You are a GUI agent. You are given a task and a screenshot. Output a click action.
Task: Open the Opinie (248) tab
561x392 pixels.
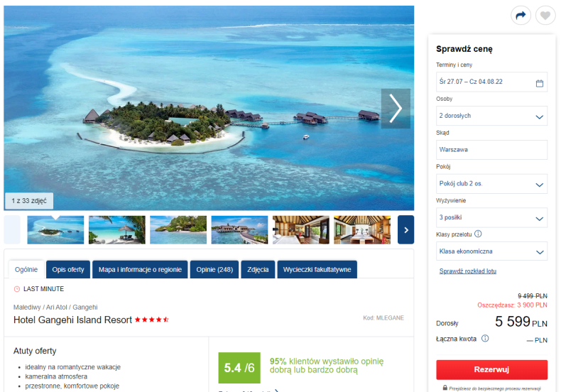click(x=214, y=270)
